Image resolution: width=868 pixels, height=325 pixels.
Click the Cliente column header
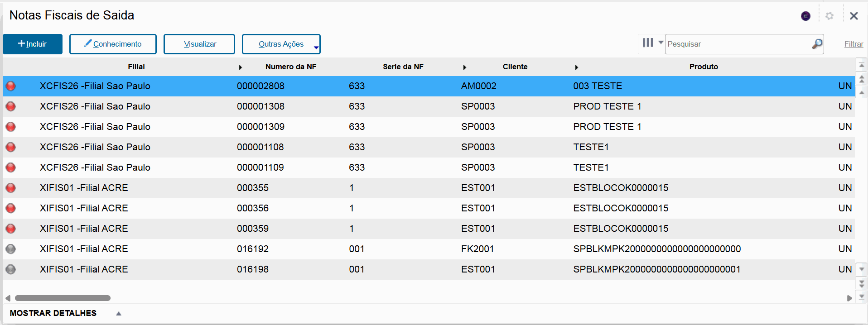(x=515, y=67)
